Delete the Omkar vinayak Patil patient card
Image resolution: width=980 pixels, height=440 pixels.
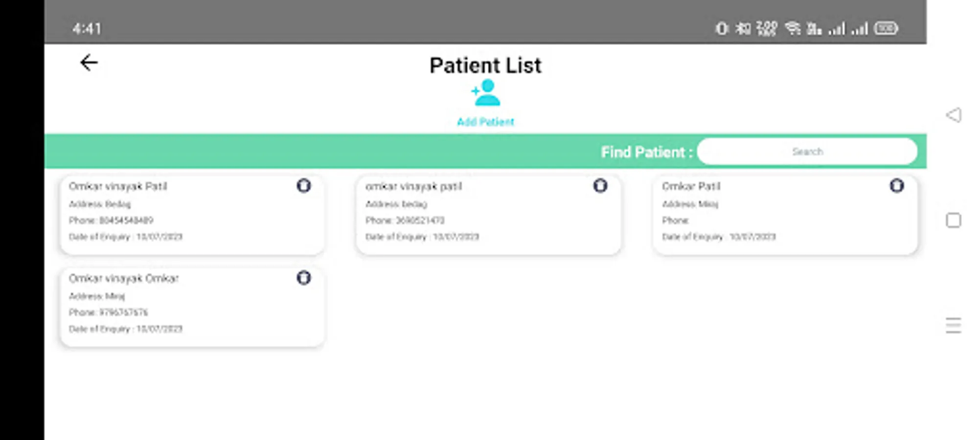coord(304,186)
